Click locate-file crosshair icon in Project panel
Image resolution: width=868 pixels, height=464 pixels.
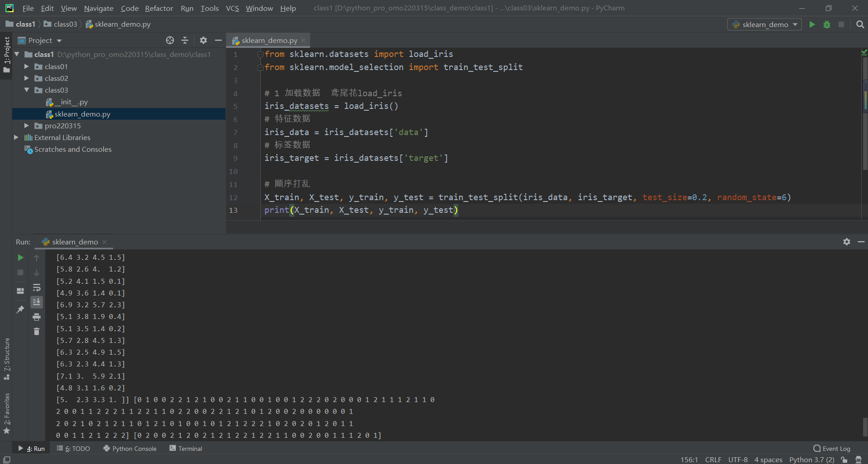coord(170,40)
